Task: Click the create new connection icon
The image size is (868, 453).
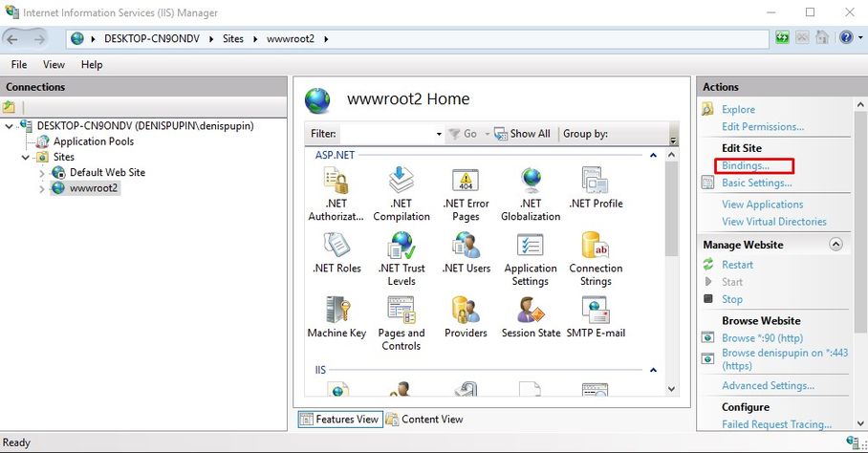Action: (9, 107)
